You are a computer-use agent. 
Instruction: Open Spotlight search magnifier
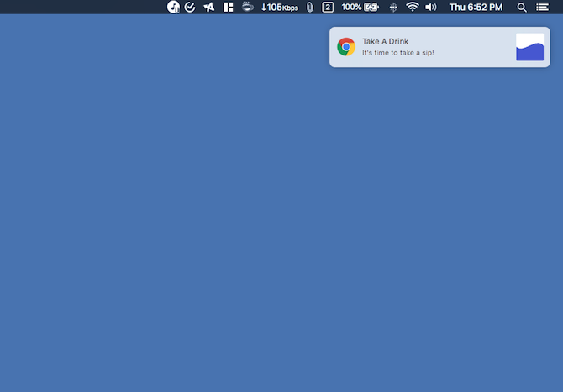[x=522, y=8]
